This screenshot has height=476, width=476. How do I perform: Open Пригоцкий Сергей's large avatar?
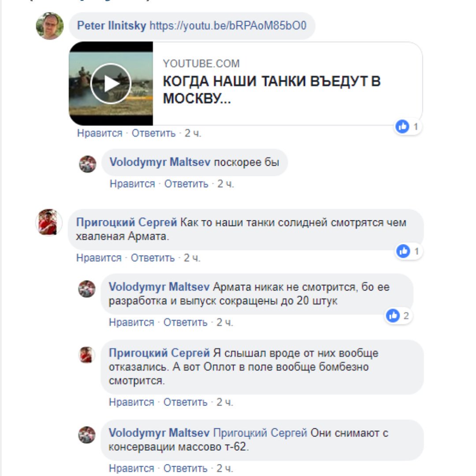click(x=49, y=223)
